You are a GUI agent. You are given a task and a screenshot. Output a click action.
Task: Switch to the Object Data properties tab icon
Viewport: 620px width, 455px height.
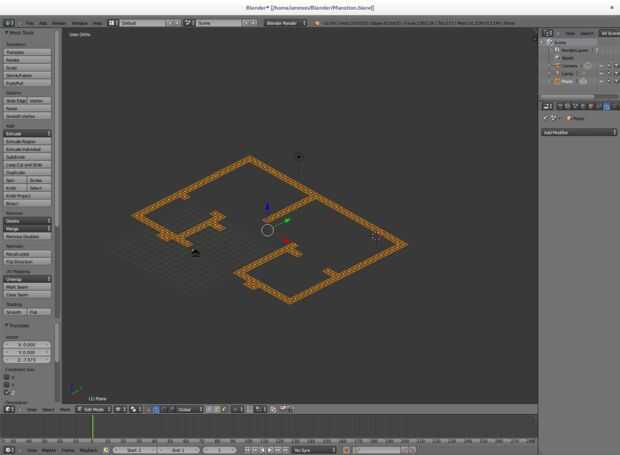(x=614, y=106)
